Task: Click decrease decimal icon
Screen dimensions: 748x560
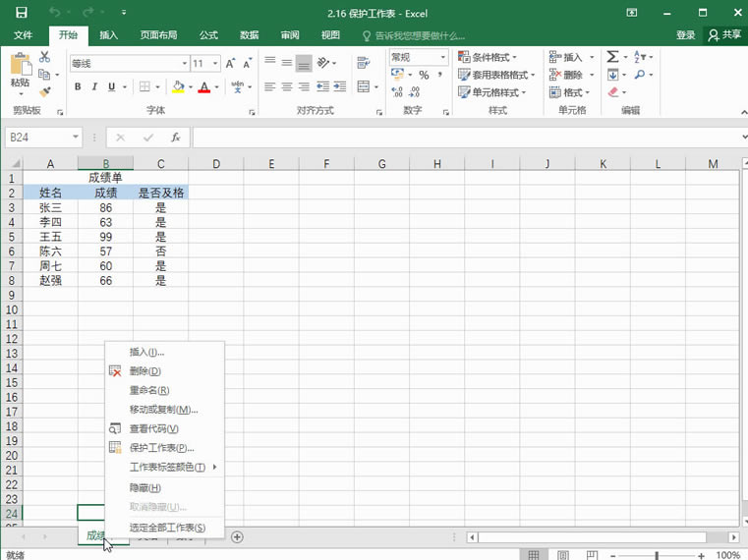Action: 415,91
